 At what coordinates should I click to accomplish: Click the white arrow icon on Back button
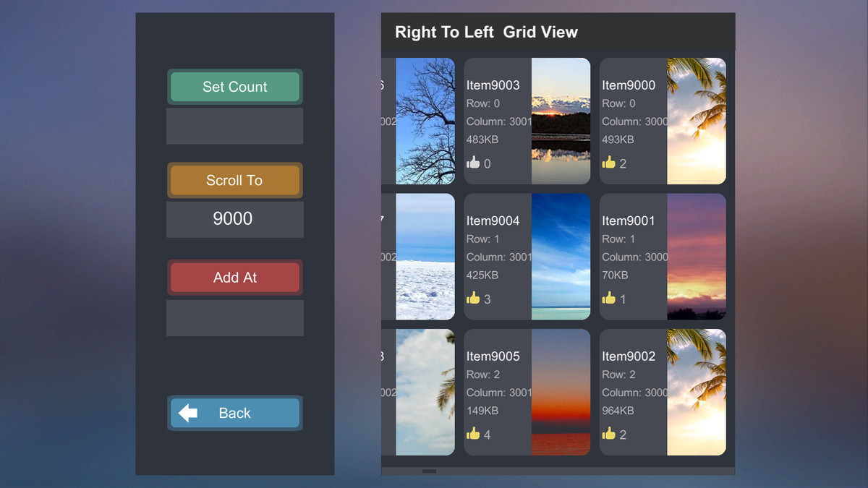[188, 413]
